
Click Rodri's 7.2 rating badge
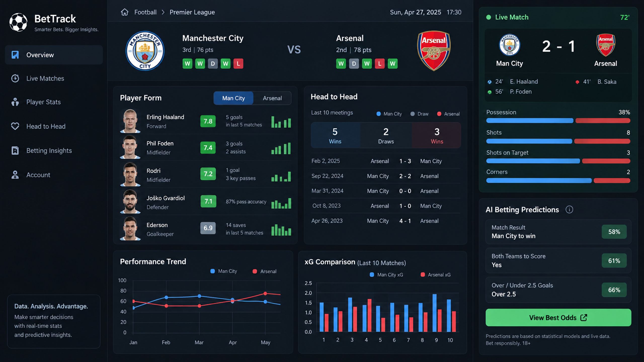coord(208,174)
